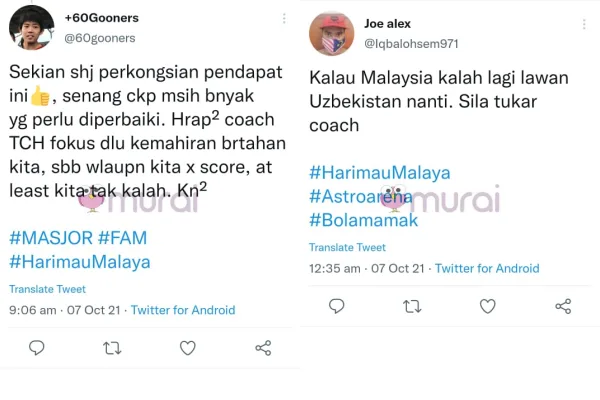The width and height of the screenshot is (600, 400).
Task: Retweet Joe alex's tweet
Action: (412, 306)
